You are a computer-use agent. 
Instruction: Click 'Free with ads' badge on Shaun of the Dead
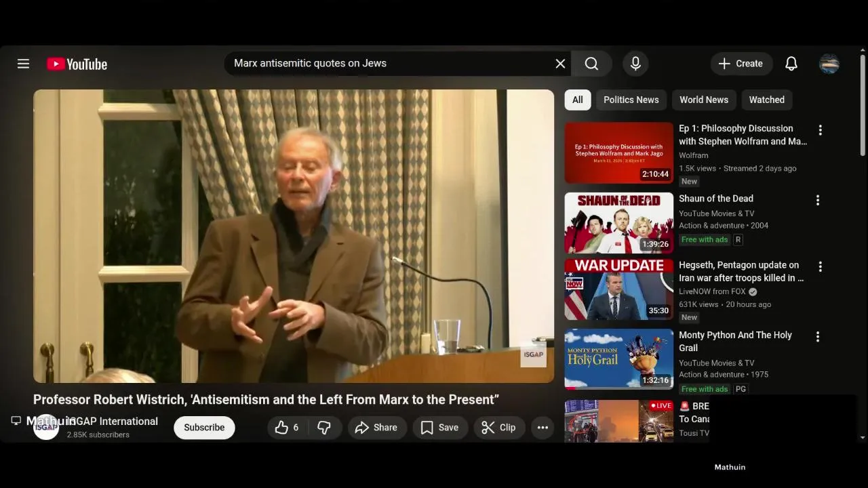[x=705, y=239]
